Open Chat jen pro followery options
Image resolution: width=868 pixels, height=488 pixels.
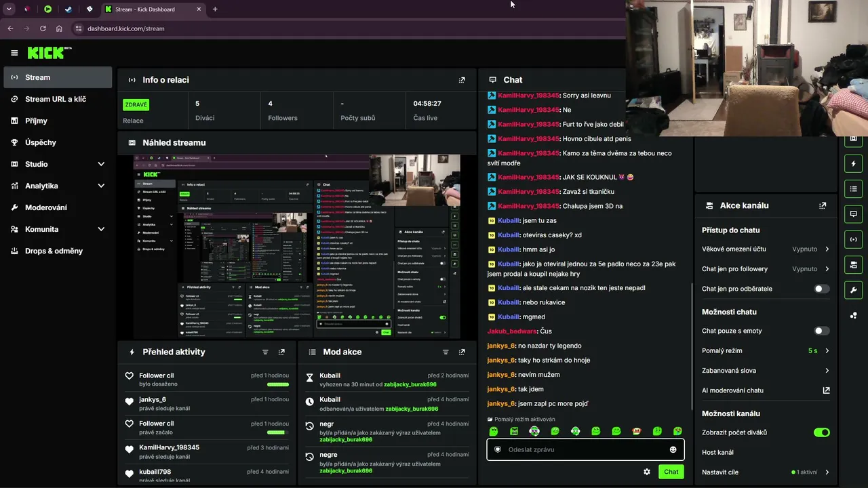click(x=766, y=269)
